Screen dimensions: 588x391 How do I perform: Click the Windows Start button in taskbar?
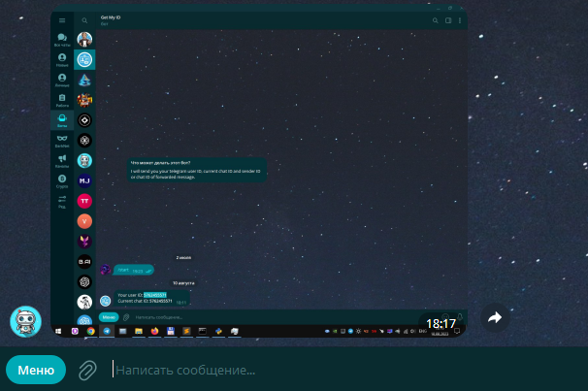[59, 331]
